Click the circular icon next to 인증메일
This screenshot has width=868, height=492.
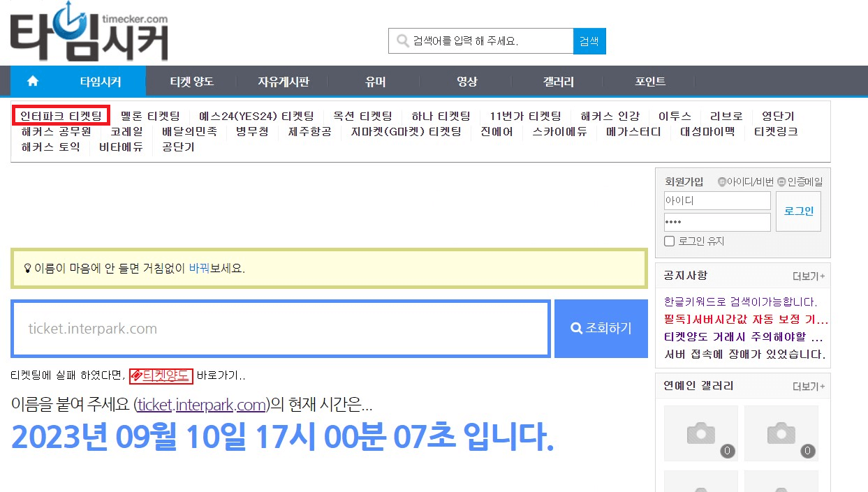point(783,181)
